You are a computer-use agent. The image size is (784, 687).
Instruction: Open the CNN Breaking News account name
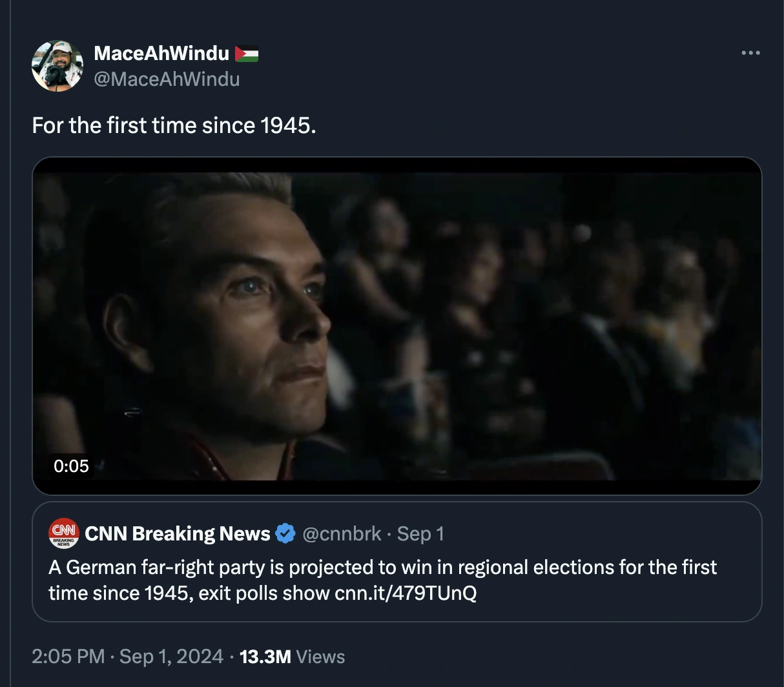[x=178, y=534]
